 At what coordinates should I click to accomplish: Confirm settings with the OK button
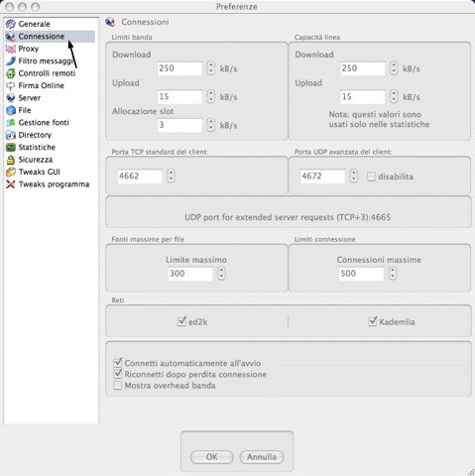point(212,457)
